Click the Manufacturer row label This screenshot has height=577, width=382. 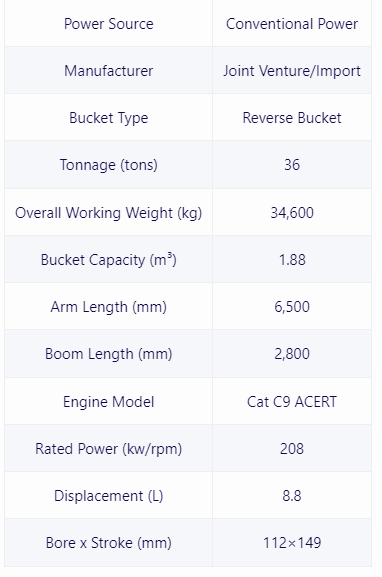click(109, 71)
